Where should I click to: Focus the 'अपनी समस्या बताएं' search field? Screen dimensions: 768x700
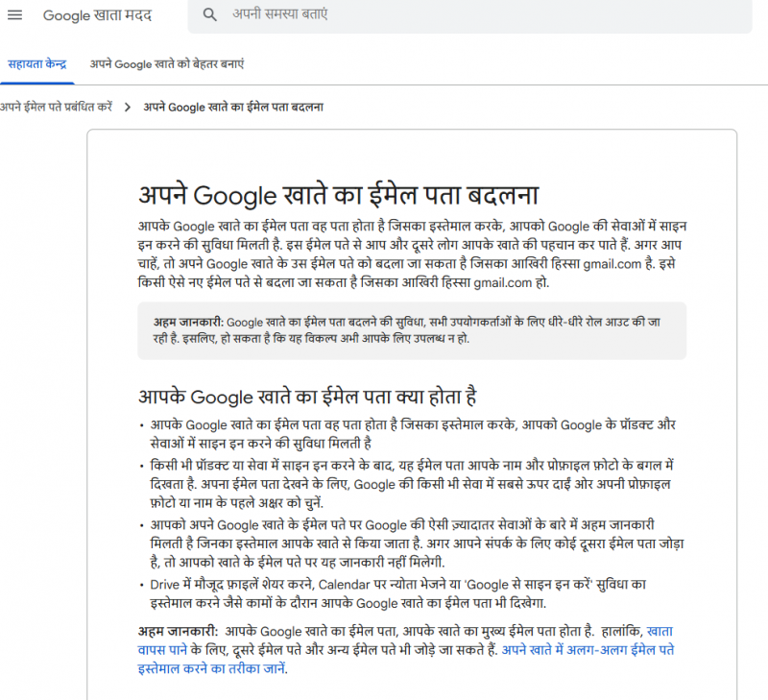click(384, 15)
